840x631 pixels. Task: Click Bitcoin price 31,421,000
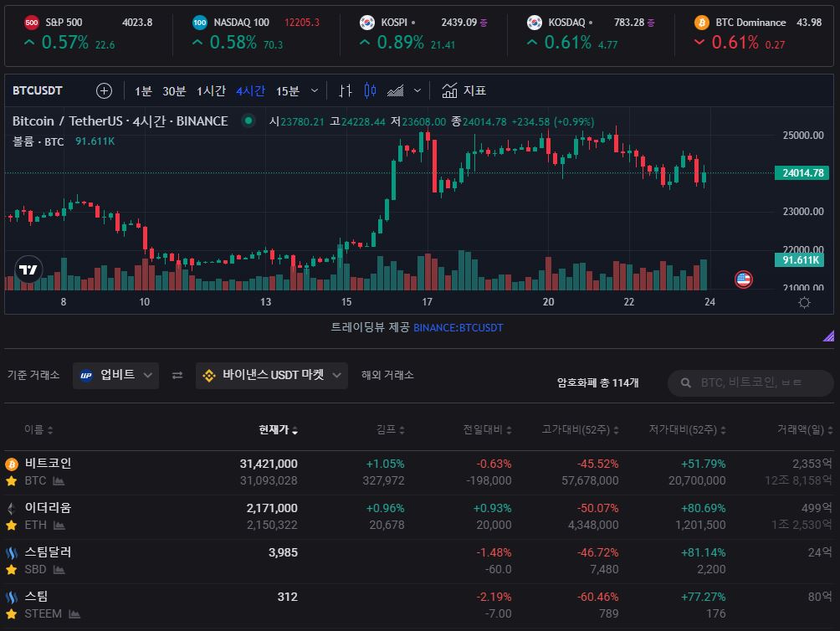pos(269,464)
